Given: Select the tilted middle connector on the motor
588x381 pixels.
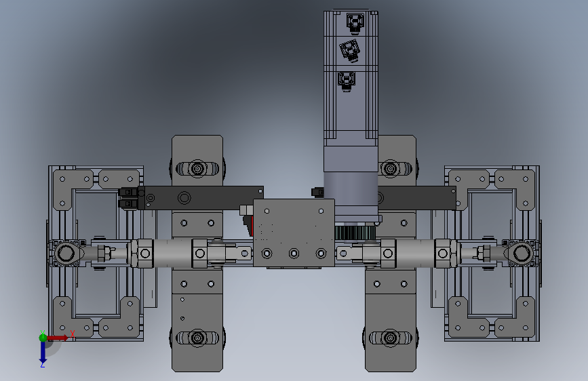Looking at the screenshot, I should (349, 50).
